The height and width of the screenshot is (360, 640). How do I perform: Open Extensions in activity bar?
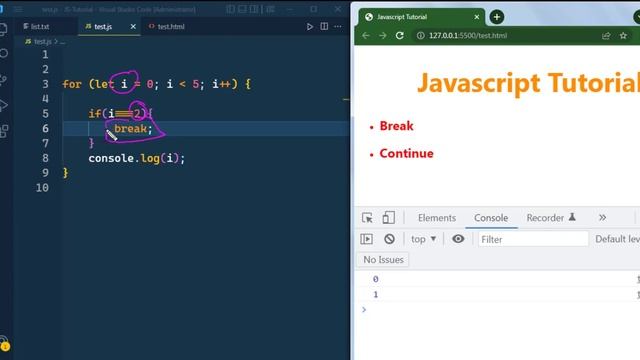[4, 131]
